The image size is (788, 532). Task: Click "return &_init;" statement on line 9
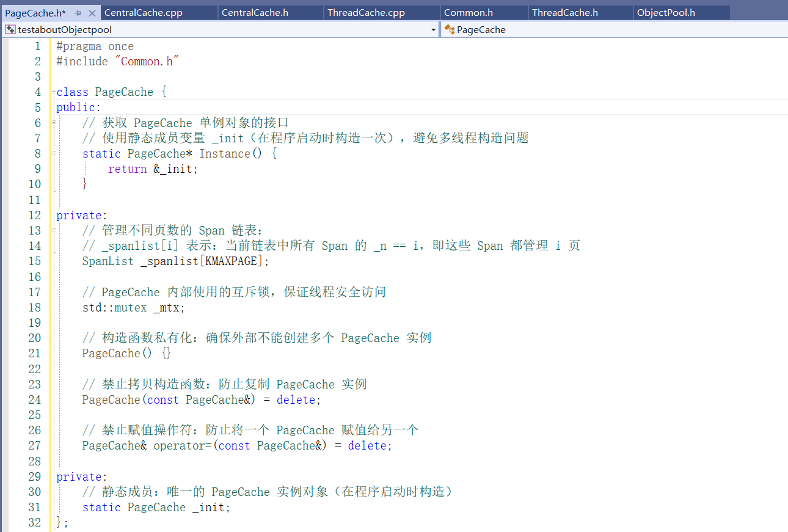[153, 169]
